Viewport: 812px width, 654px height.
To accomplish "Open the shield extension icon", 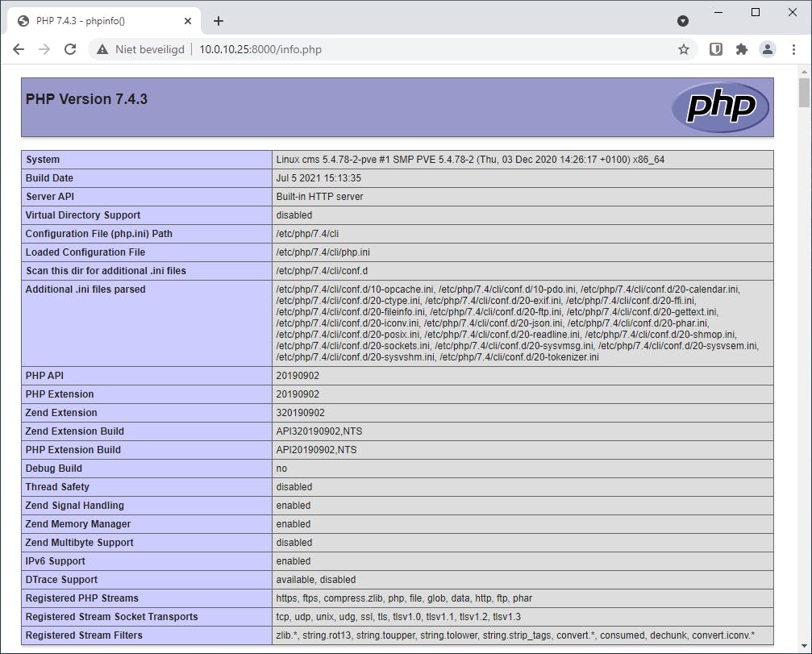I will [714, 49].
